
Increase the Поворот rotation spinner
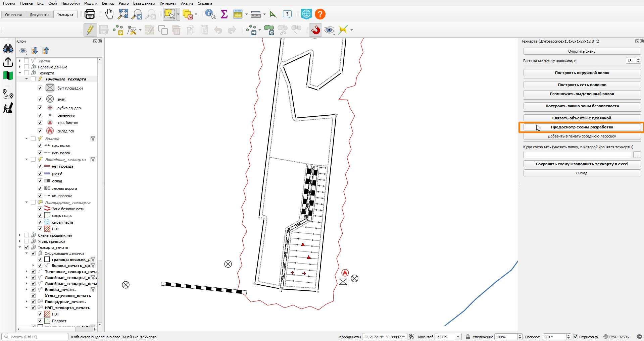click(x=568, y=336)
